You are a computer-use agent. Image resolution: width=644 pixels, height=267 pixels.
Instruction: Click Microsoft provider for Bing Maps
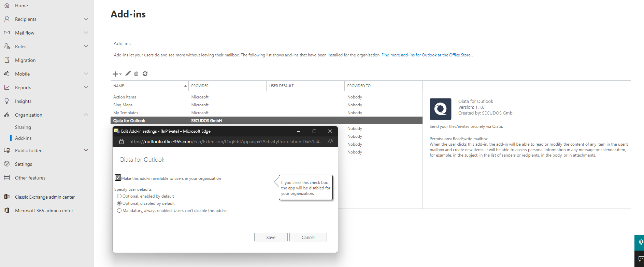coord(200,105)
